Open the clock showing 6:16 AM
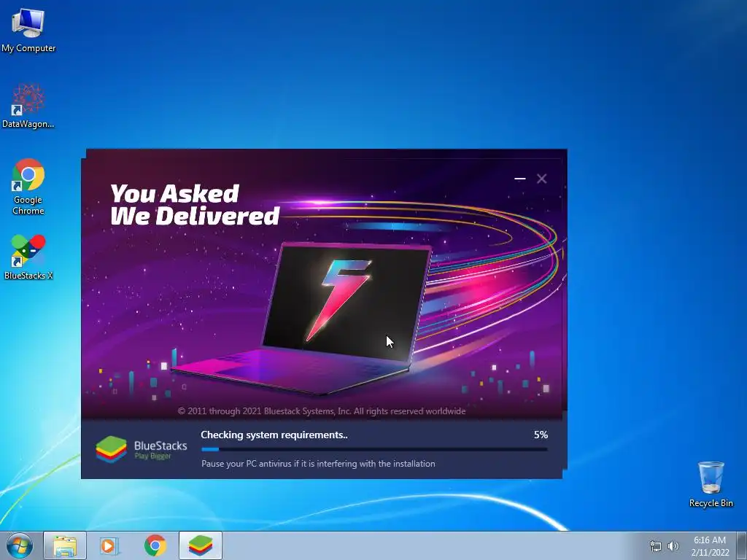The image size is (747, 560). click(x=710, y=546)
